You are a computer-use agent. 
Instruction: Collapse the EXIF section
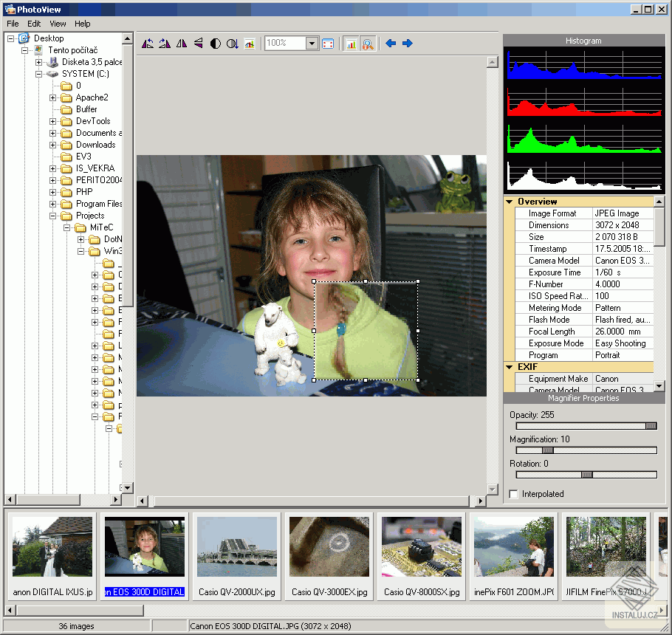509,367
